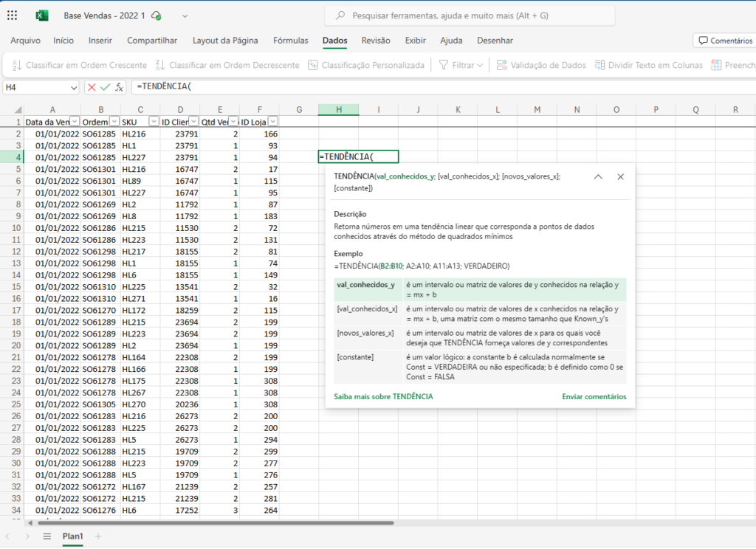The image size is (756, 549).
Task: Select column A header
Action: pyautogui.click(x=52, y=109)
